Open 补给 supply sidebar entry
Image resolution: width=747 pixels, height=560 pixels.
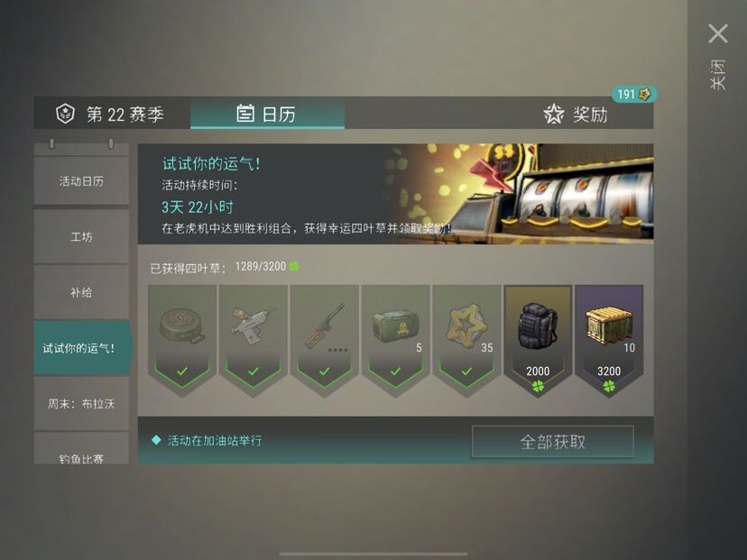pyautogui.click(x=81, y=292)
